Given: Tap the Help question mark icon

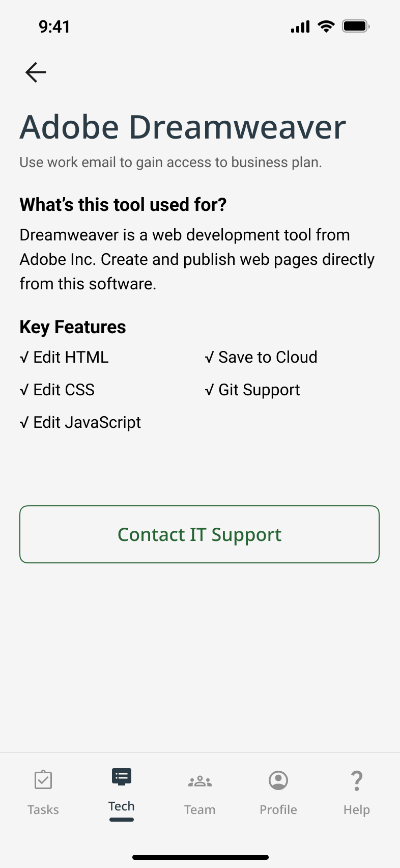Looking at the screenshot, I should pyautogui.click(x=357, y=780).
